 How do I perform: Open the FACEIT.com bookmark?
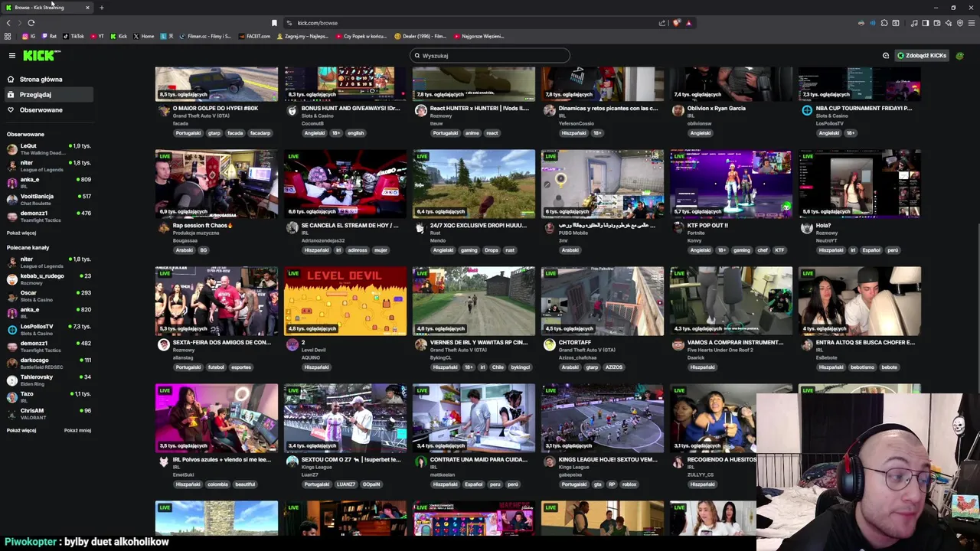click(254, 36)
